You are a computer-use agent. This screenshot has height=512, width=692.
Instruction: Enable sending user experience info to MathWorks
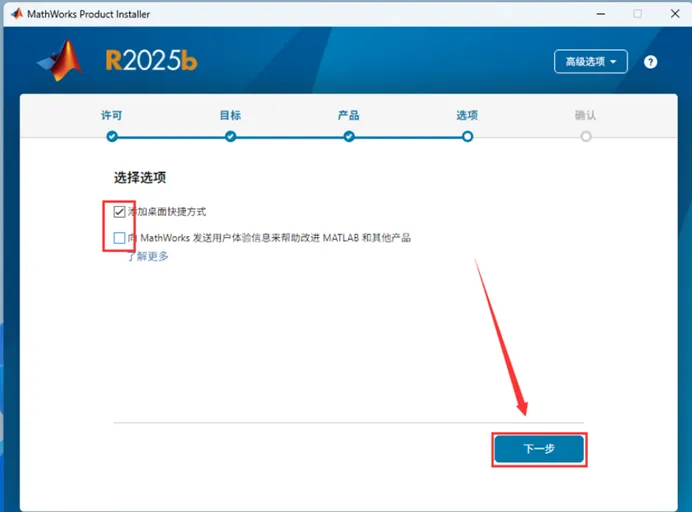119,238
